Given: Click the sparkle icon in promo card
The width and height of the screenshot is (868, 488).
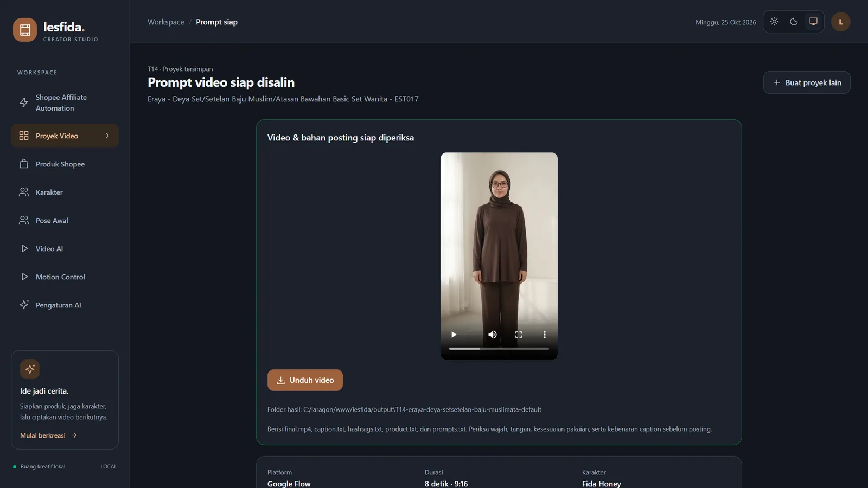Looking at the screenshot, I should pyautogui.click(x=30, y=369).
